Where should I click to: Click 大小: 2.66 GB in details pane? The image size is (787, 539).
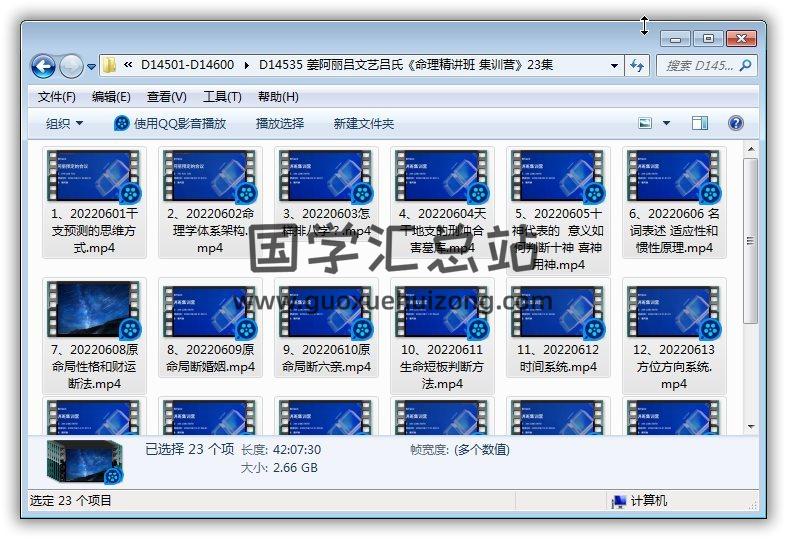(x=279, y=468)
